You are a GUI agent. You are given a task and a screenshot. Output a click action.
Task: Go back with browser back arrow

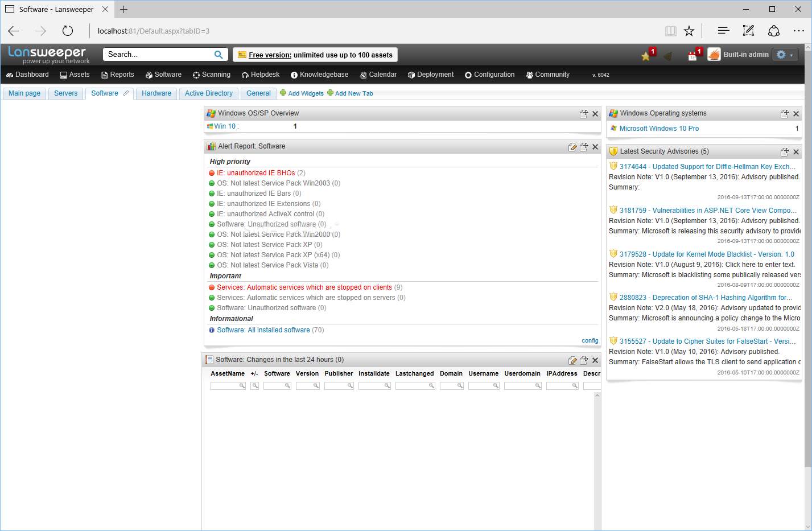tap(14, 31)
